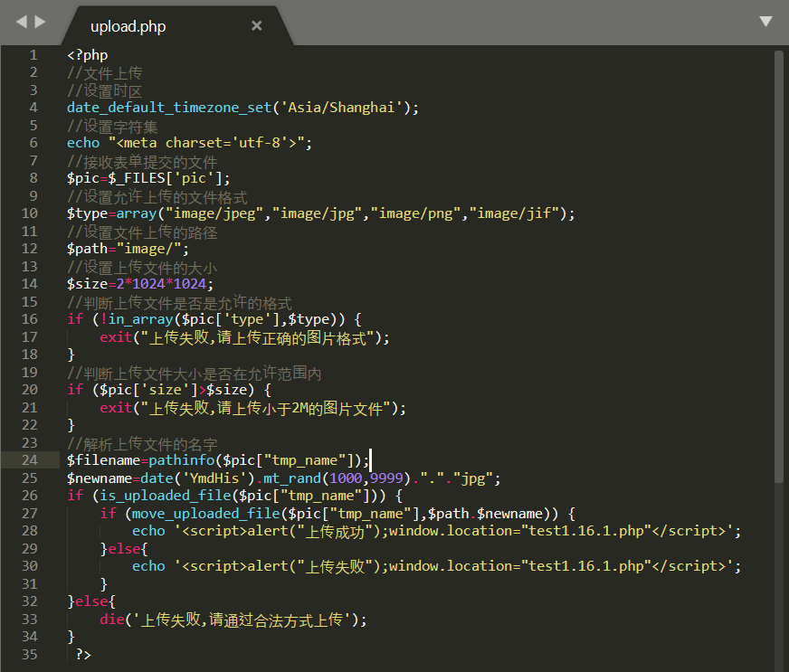
Task: Click the next tab right arrow
Action: tap(40, 22)
